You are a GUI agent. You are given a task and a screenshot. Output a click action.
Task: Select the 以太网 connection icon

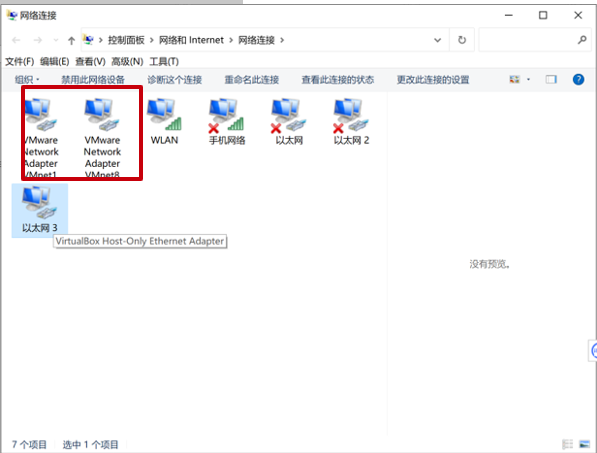click(x=289, y=115)
